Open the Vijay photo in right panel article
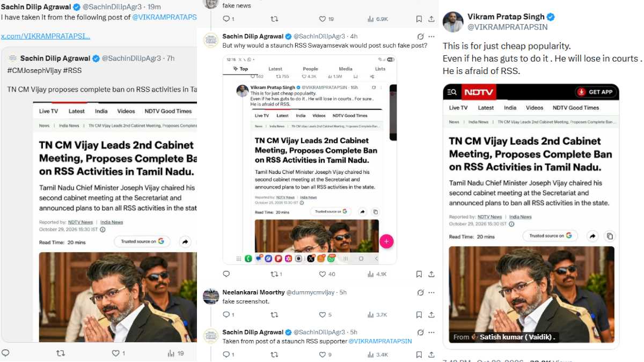 click(x=531, y=294)
